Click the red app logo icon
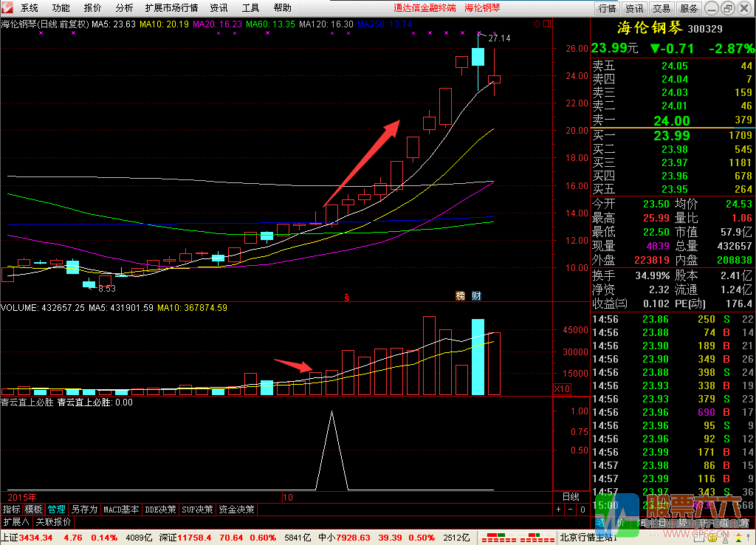The height and width of the screenshot is (545, 756). click(x=7, y=8)
